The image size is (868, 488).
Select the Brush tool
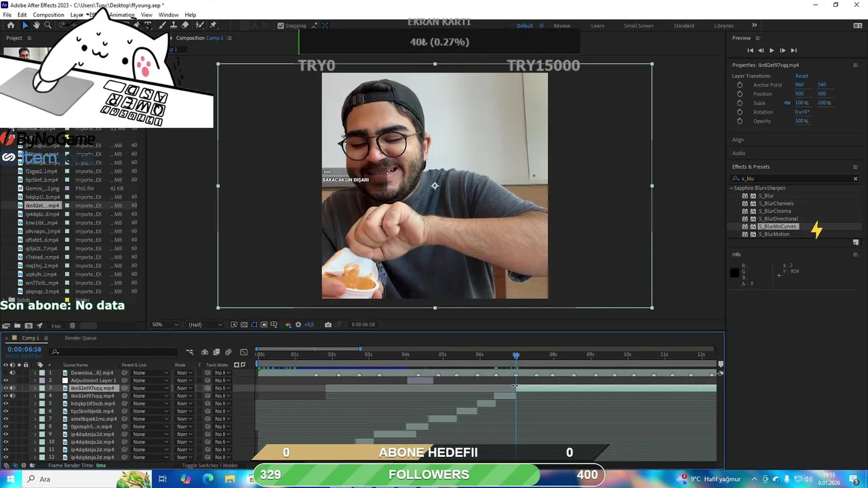(162, 25)
